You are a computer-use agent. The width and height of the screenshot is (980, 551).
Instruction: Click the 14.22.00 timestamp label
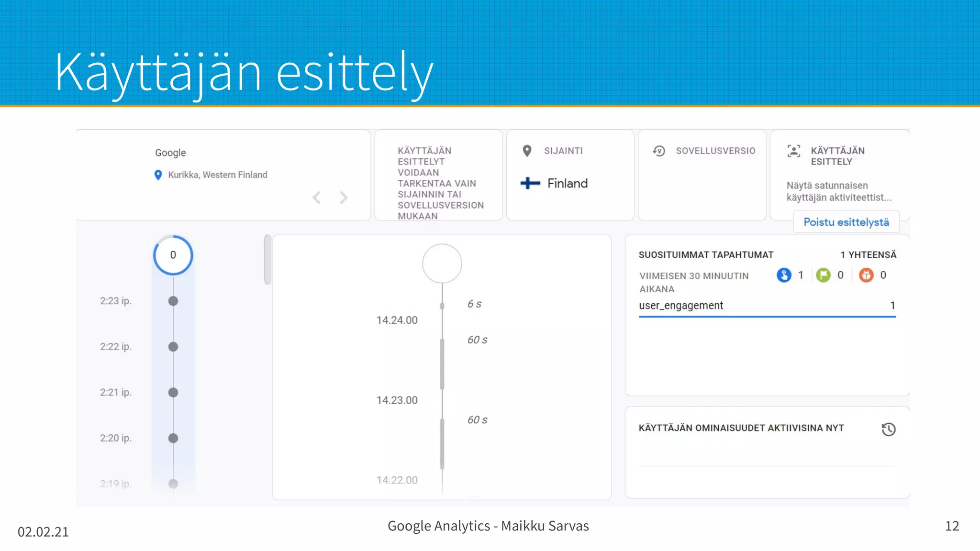[397, 480]
